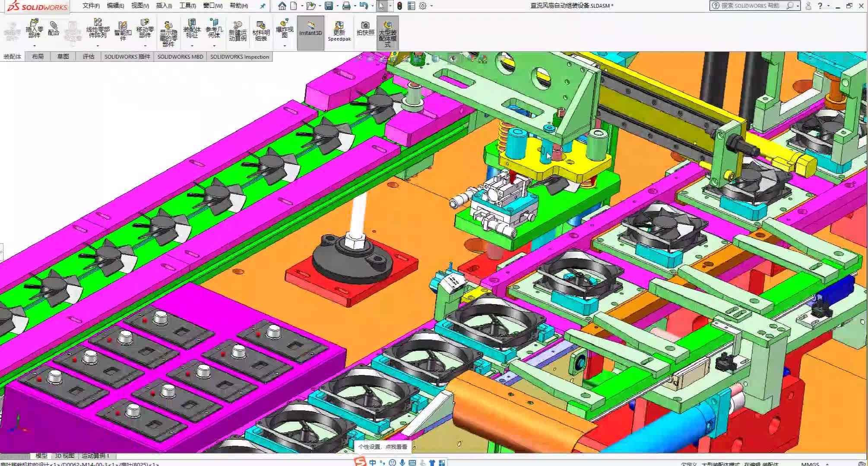The height and width of the screenshot is (466, 868).
Task: Open the Options gear icon
Action: coord(423,6)
